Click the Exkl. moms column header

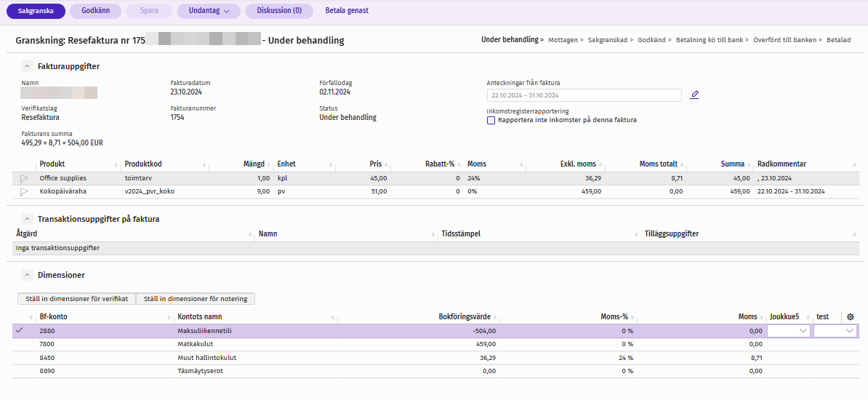[x=578, y=164]
